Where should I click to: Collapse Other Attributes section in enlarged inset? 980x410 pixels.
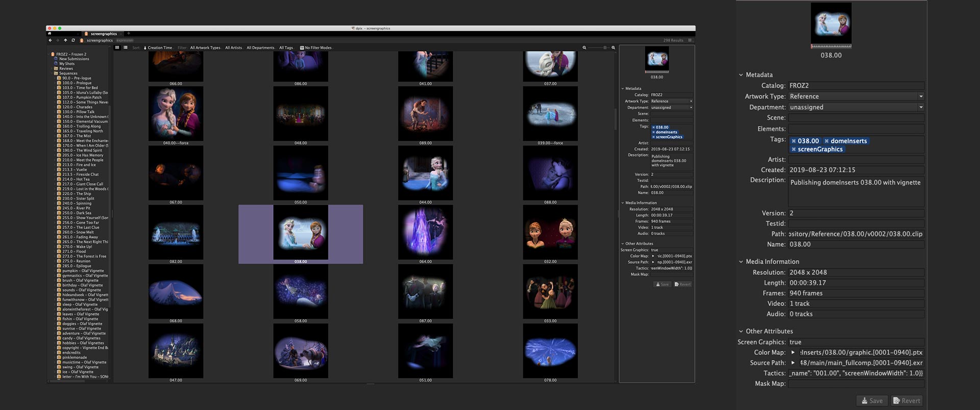pyautogui.click(x=741, y=331)
